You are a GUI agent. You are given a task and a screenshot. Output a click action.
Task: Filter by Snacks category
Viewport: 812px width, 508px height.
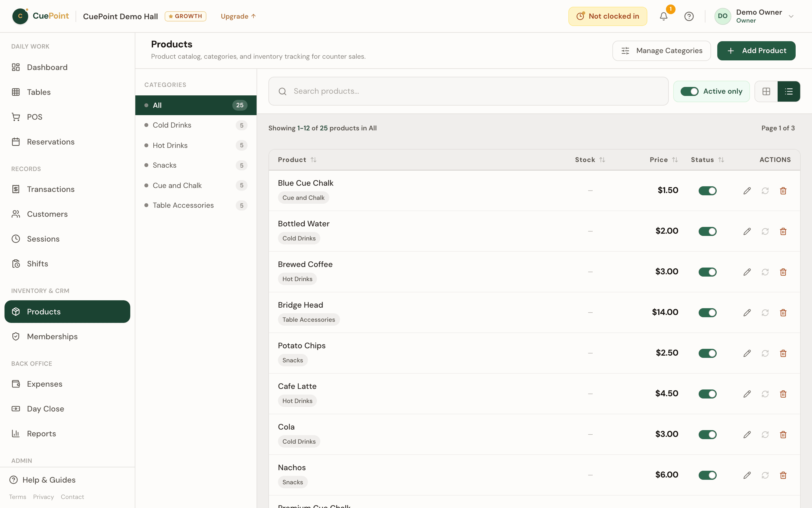tap(196, 165)
